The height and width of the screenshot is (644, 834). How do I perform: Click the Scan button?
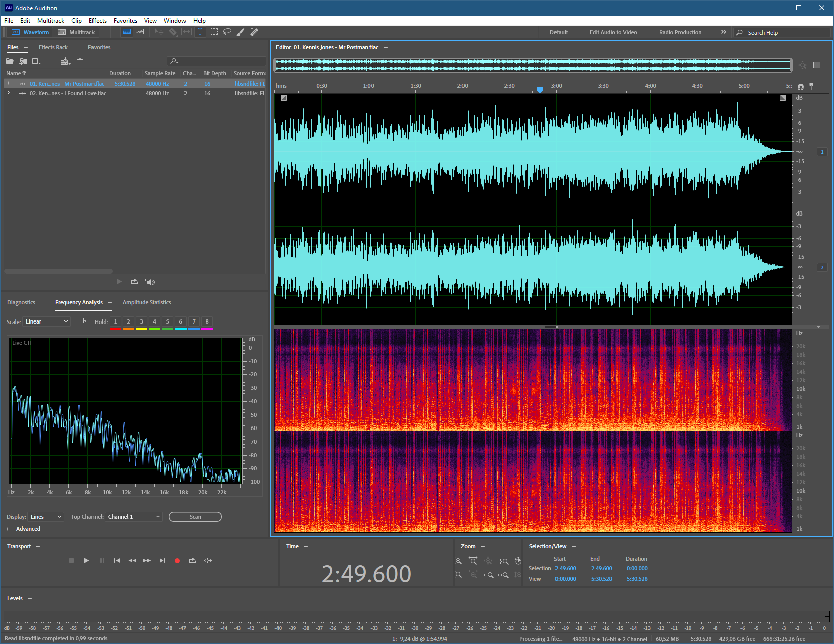coord(195,517)
